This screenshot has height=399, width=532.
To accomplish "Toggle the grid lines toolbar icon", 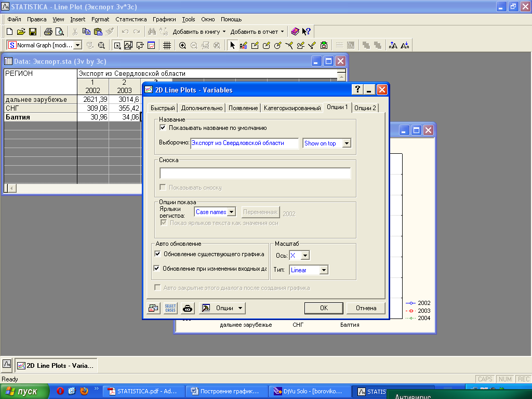I will [167, 45].
